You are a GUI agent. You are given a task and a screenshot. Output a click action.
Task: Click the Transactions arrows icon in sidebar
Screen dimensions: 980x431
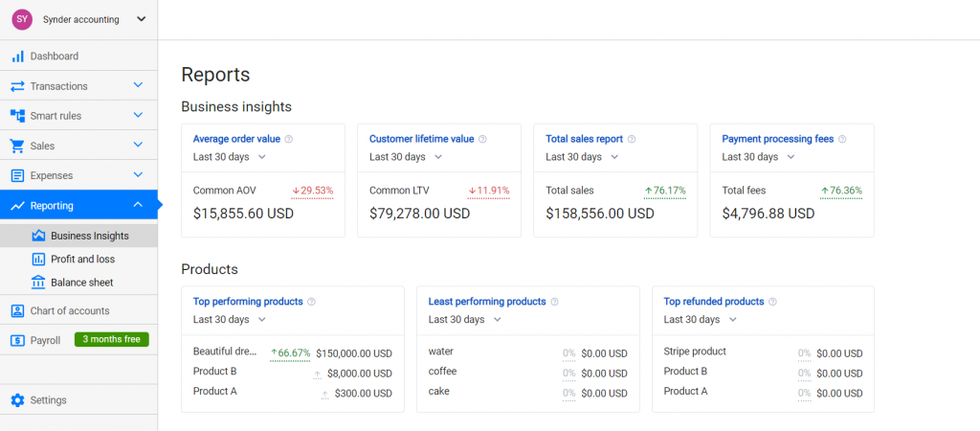(x=17, y=86)
